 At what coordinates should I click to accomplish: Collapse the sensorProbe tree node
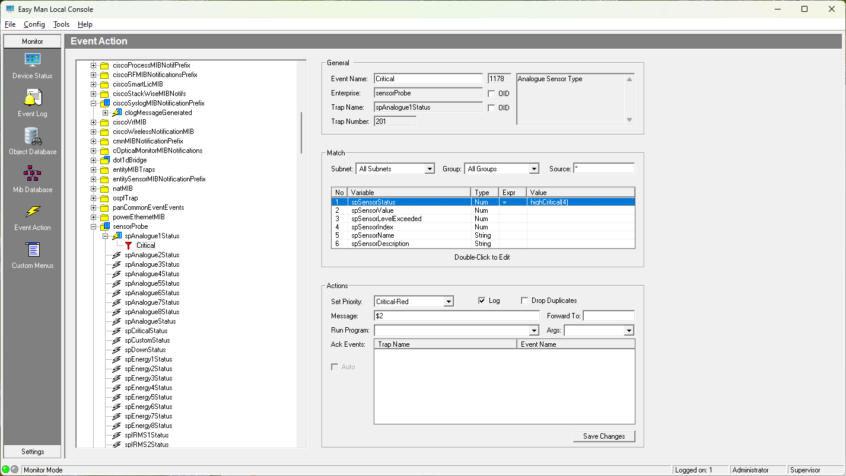(x=93, y=227)
